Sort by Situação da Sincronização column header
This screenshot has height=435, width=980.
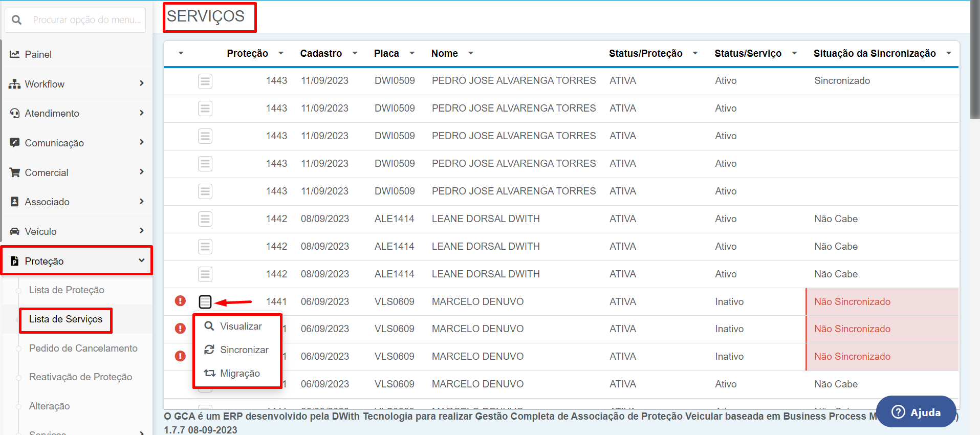point(875,53)
